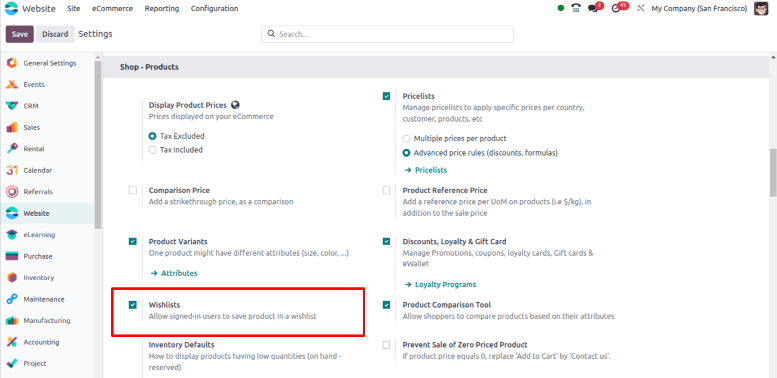Open CRM settings icon in sidebar
The image size is (777, 378).
coord(12,106)
